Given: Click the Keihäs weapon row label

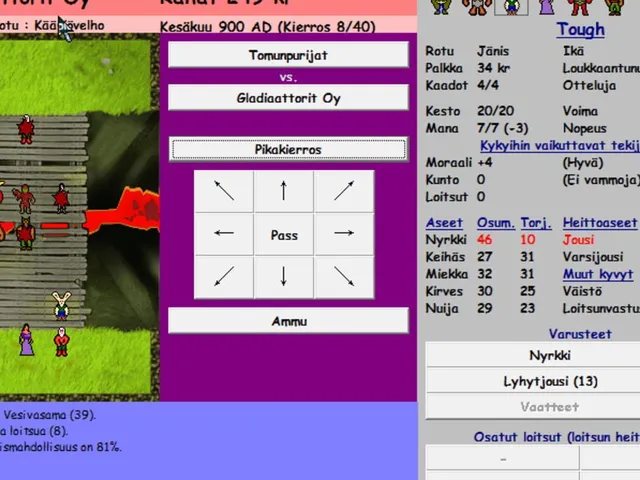Looking at the screenshot, I should coord(445,257).
